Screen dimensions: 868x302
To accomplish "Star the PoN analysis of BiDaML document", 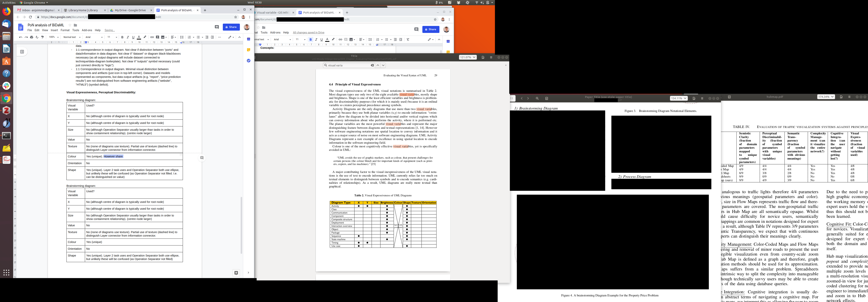I will pyautogui.click(x=70, y=25).
